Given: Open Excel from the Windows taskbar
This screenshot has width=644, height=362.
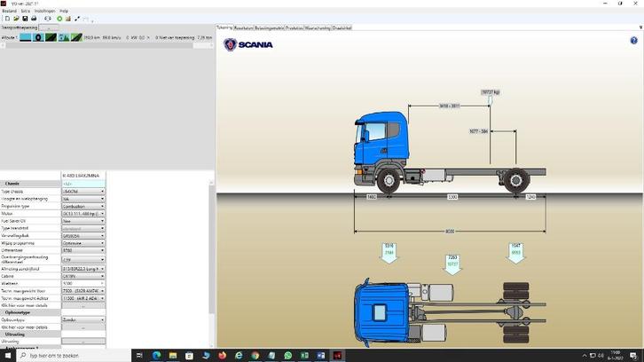Looking at the screenshot, I should point(304,356).
